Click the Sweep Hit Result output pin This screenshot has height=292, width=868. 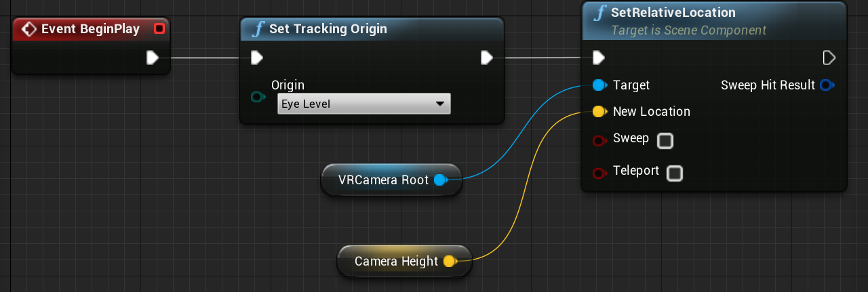pyautogui.click(x=827, y=85)
